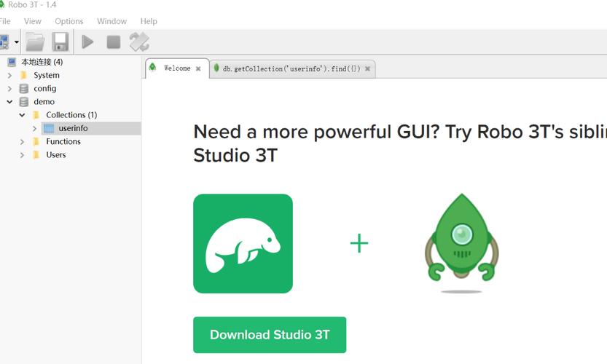Click the Robo 3T green robot mascot
The image size is (607, 364).
point(461,243)
